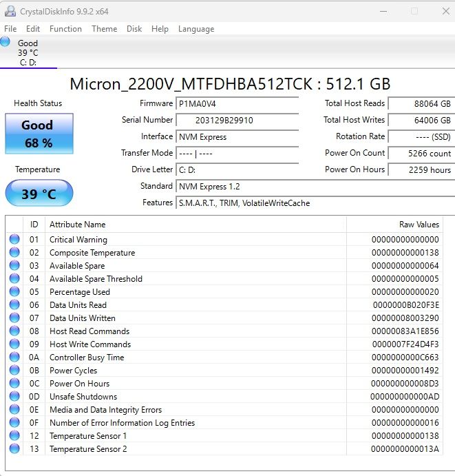Select the Good 39 °C C: D: disk tab
455x476 pixels.
coord(28,52)
